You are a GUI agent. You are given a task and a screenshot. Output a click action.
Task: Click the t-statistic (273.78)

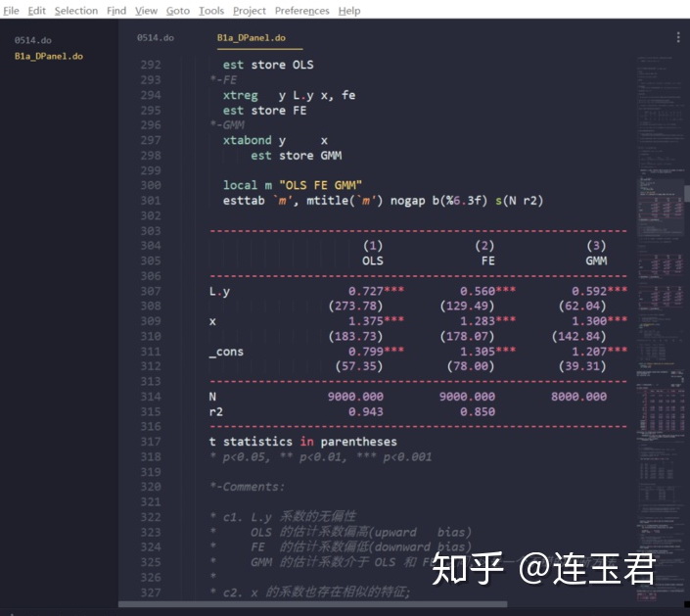coord(355,306)
